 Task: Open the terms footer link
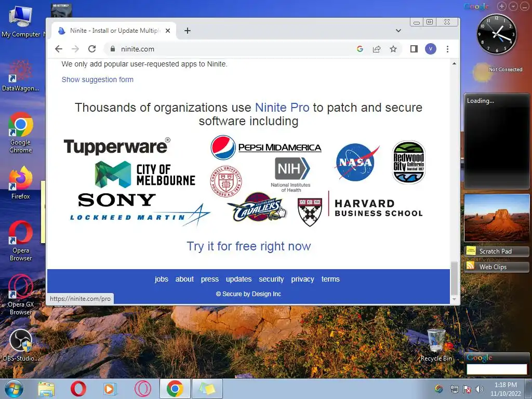point(330,279)
